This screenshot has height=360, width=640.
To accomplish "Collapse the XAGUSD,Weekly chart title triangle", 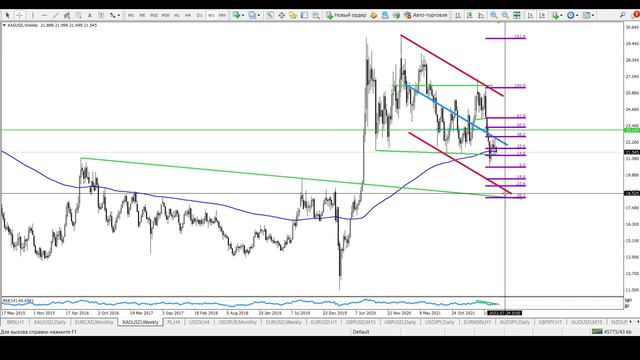I will (x=4, y=25).
